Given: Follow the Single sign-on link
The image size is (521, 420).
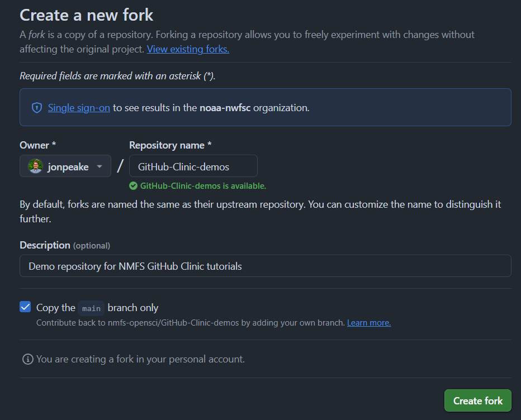Looking at the screenshot, I should [x=79, y=108].
